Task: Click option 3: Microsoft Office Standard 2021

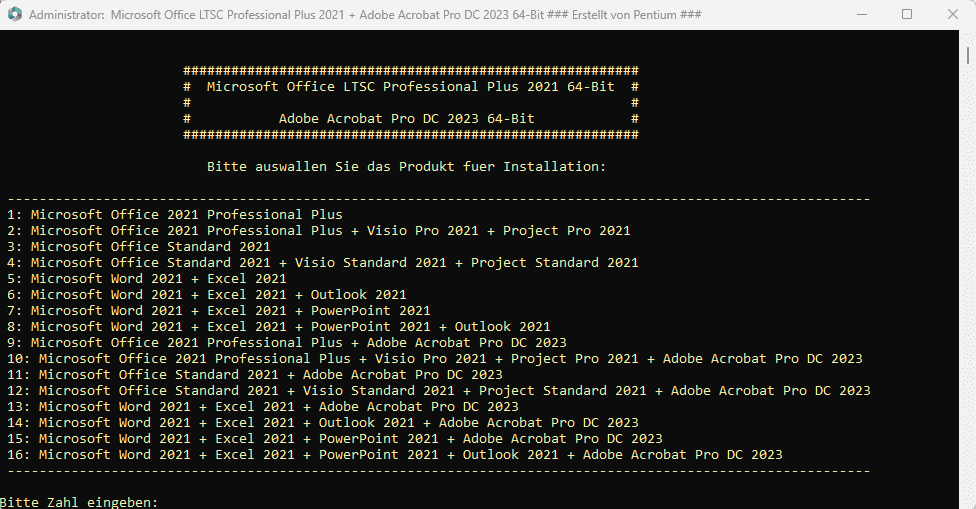Action: coord(139,246)
